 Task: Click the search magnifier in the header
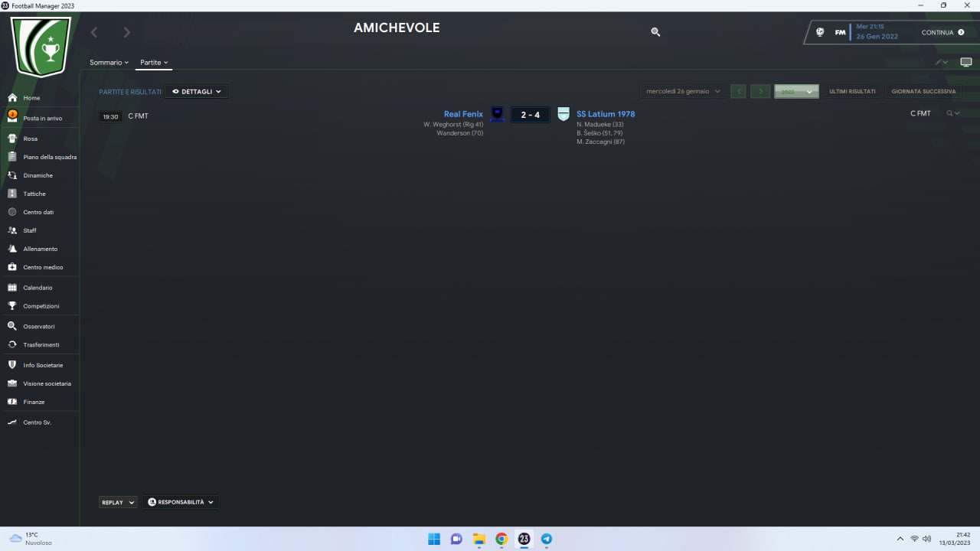pos(655,32)
